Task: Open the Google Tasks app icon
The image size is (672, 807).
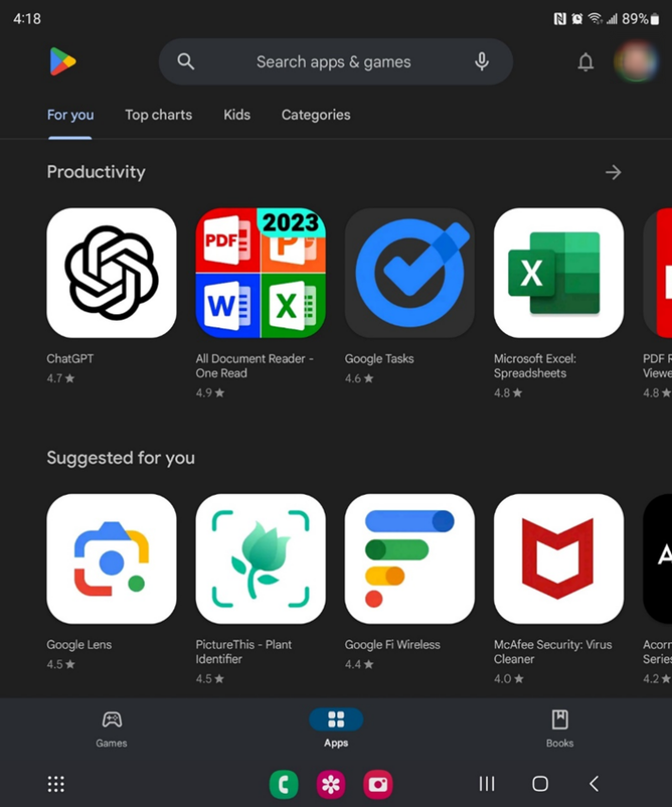Action: click(x=410, y=272)
